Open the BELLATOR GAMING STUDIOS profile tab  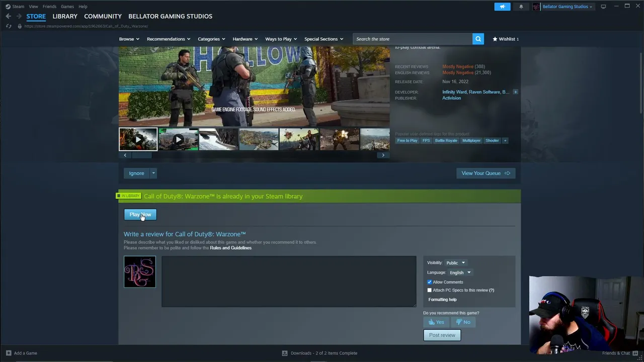pyautogui.click(x=170, y=16)
